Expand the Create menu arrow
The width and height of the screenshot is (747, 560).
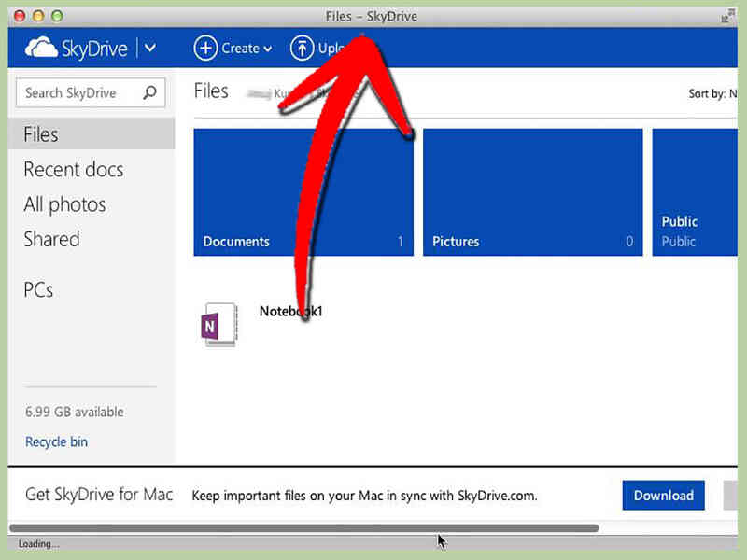coord(268,49)
